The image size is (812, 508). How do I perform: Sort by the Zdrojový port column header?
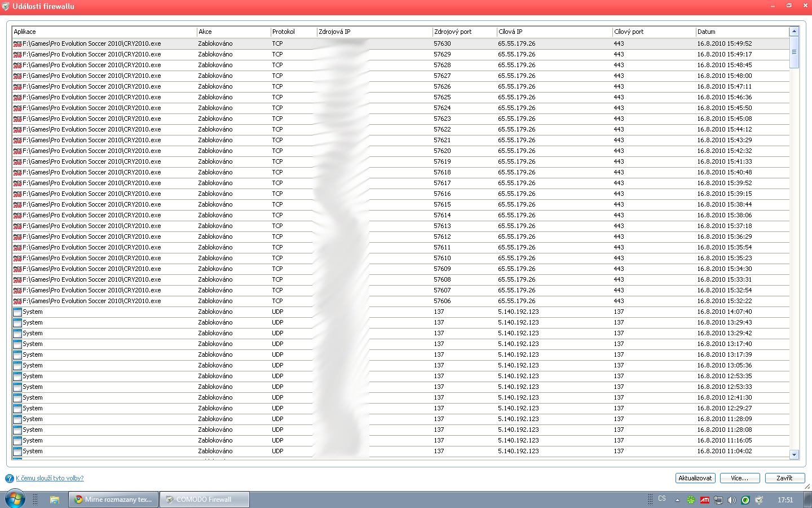tap(465, 32)
